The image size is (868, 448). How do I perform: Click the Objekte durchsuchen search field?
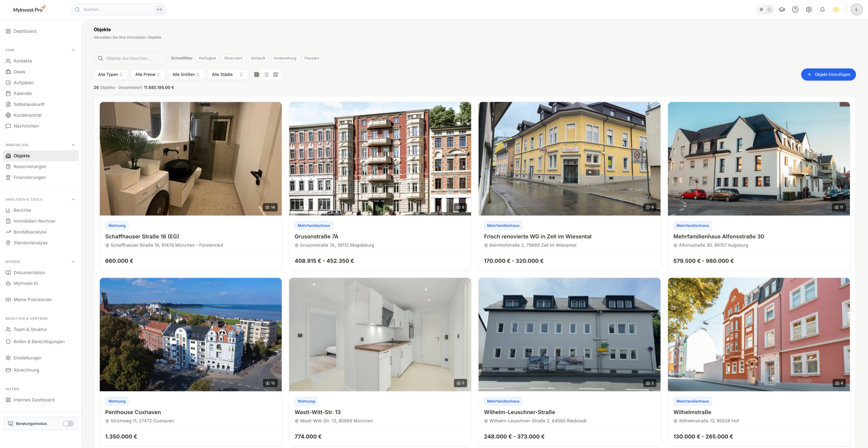(131, 58)
